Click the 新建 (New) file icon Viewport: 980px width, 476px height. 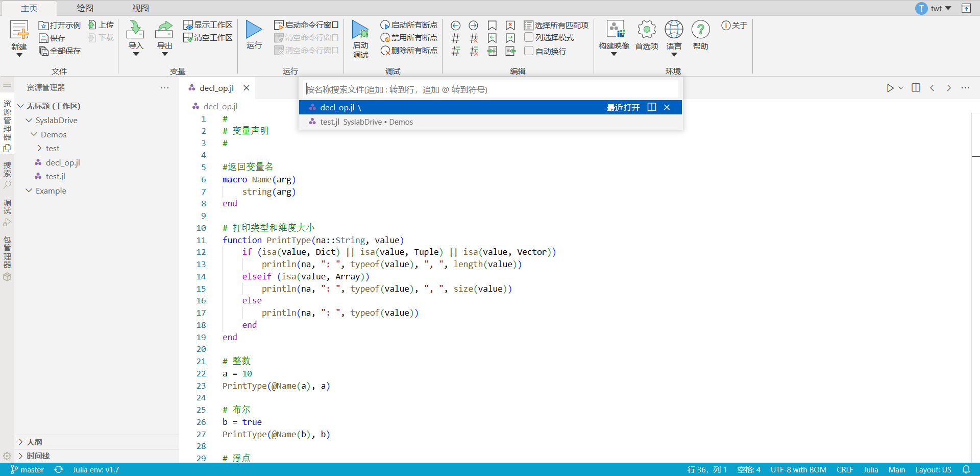click(19, 31)
